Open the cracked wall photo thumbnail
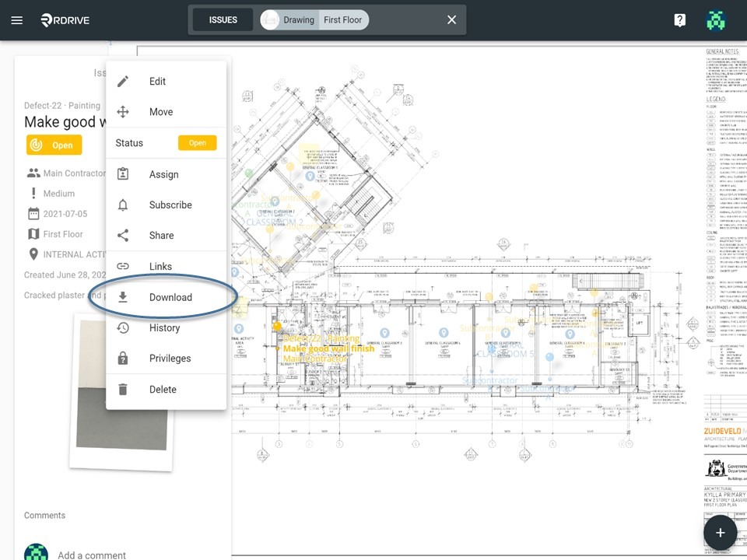The width and height of the screenshot is (747, 560). tap(122, 392)
